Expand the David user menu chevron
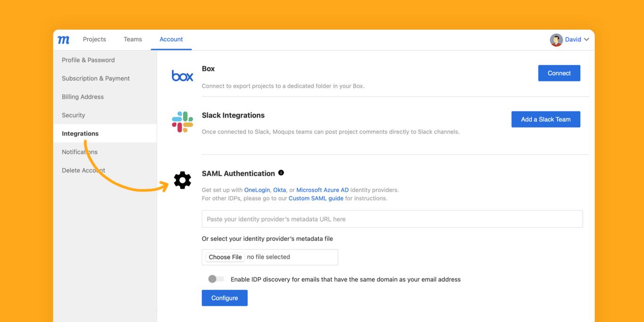This screenshot has width=644, height=322. tap(586, 40)
